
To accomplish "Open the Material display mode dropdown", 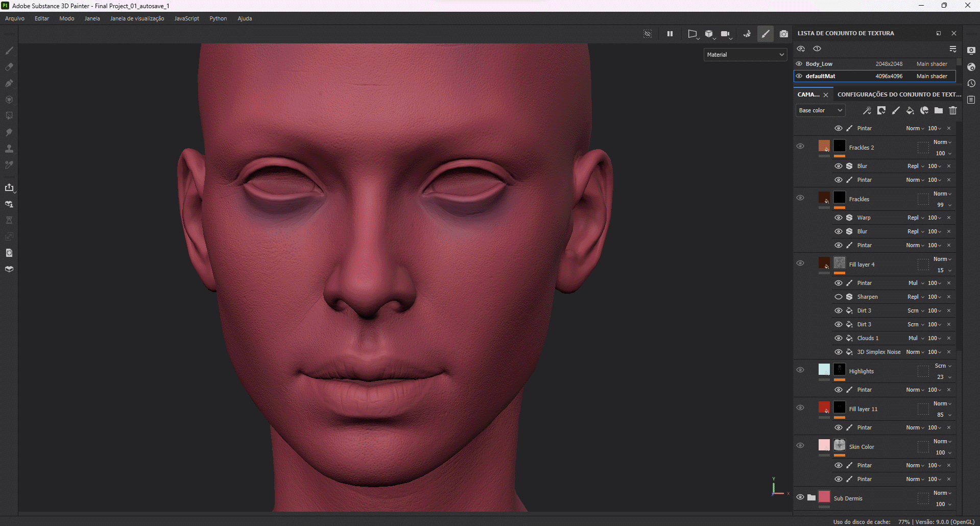I will [x=745, y=55].
